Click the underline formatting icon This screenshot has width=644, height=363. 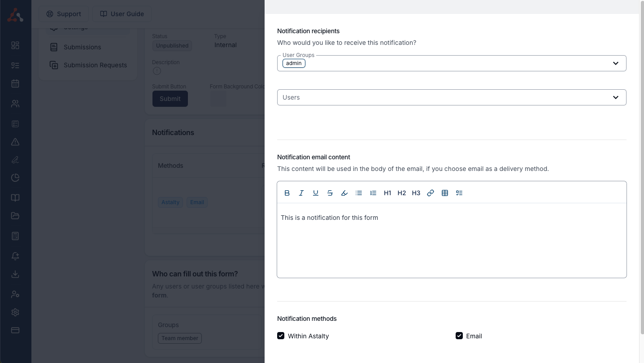pos(316,193)
